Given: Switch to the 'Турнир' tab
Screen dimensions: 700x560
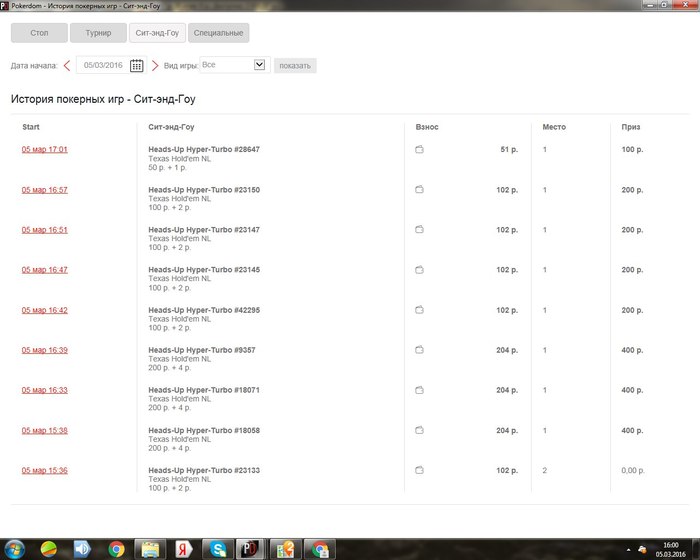Looking at the screenshot, I should [98, 33].
